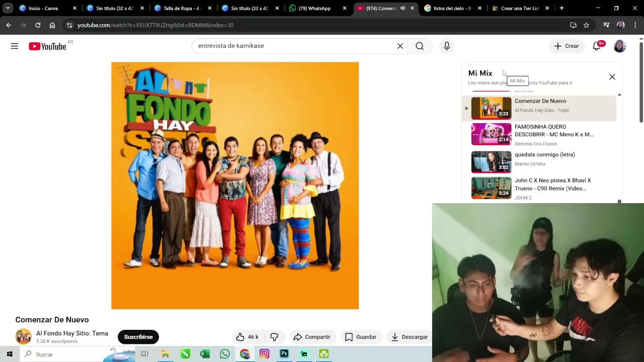Mute the YouTube tab via speaker icon
The width and height of the screenshot is (644, 362).
tap(403, 8)
